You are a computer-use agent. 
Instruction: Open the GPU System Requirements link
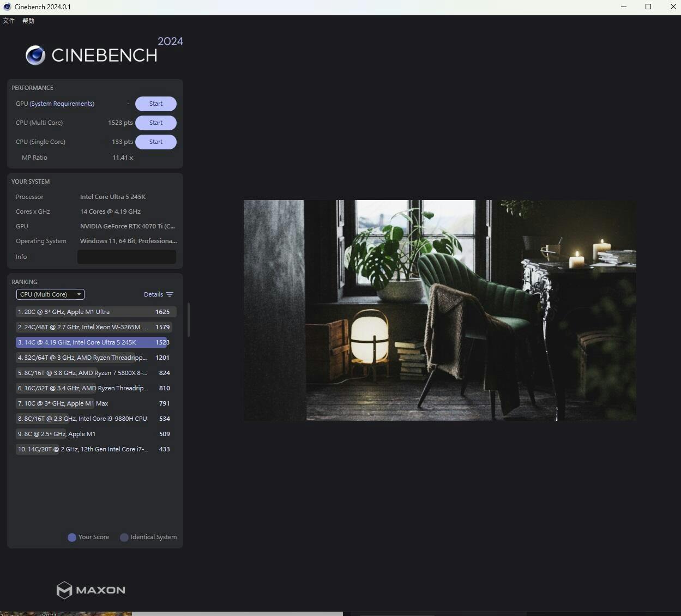coord(62,104)
